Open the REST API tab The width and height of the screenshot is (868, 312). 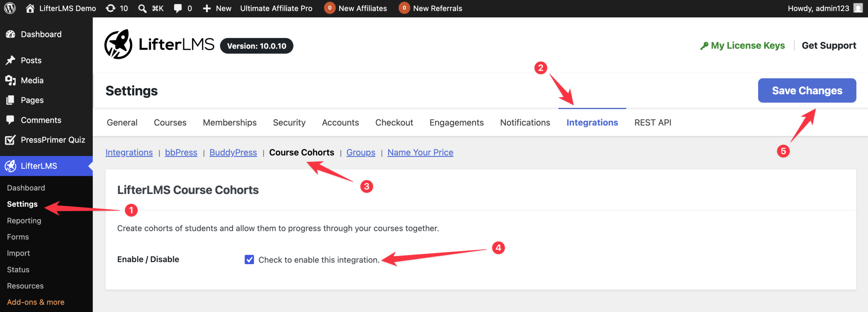pyautogui.click(x=653, y=122)
